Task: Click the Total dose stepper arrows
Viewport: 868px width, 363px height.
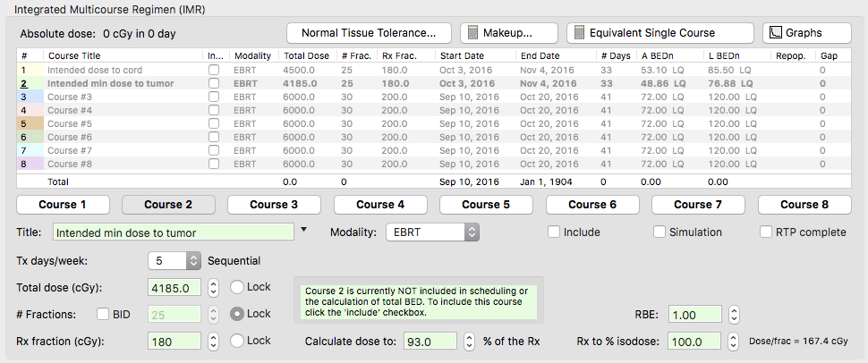Action: click(213, 288)
